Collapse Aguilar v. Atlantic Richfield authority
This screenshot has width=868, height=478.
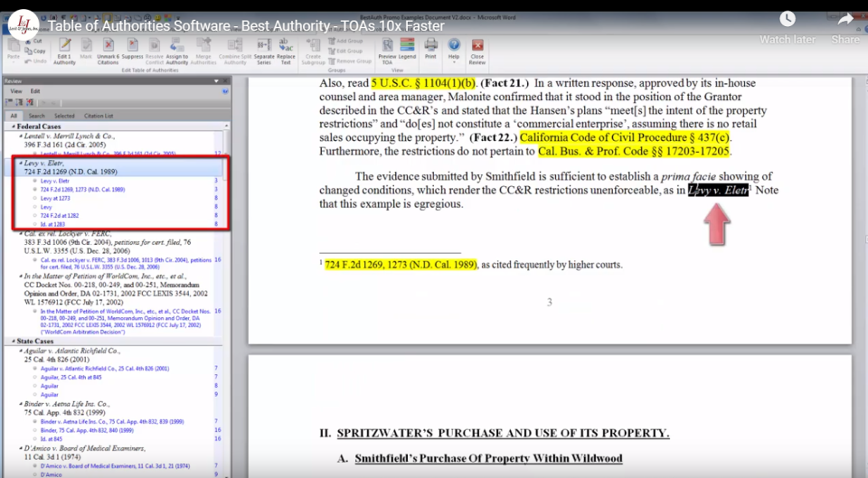click(21, 351)
